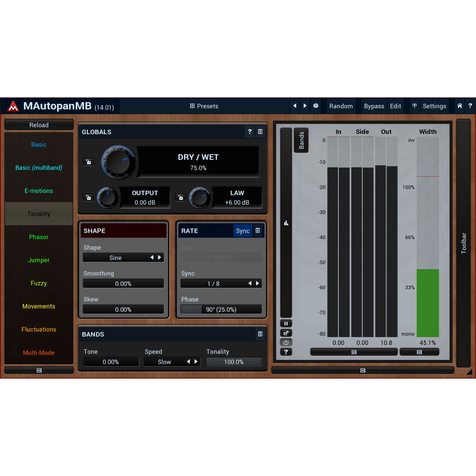Open the vertical Bands tab in meters

[x=301, y=140]
